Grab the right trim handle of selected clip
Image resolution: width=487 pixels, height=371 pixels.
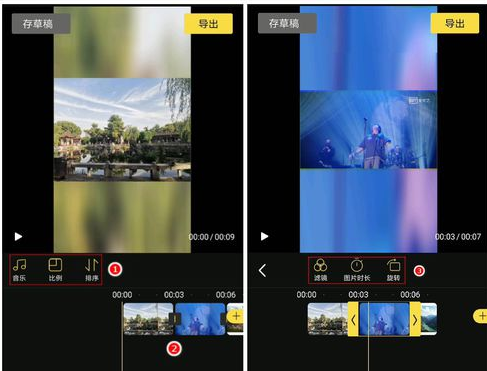pos(415,319)
